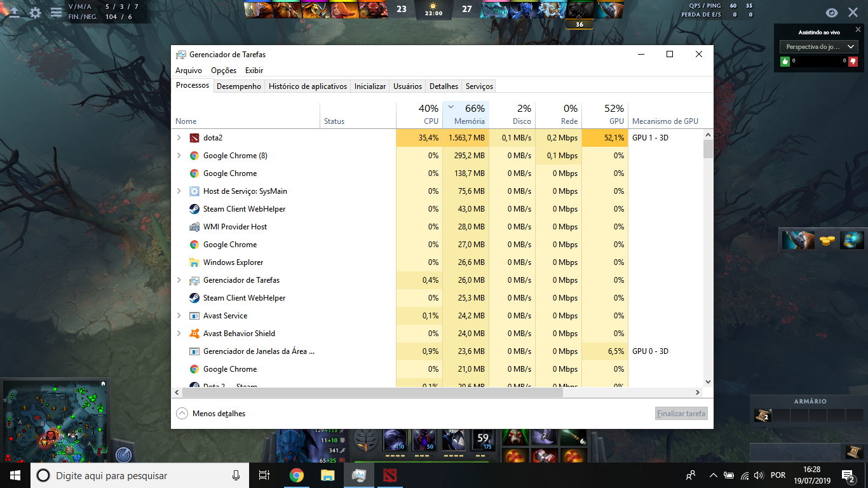Click the volume icon in system tray

point(759,475)
